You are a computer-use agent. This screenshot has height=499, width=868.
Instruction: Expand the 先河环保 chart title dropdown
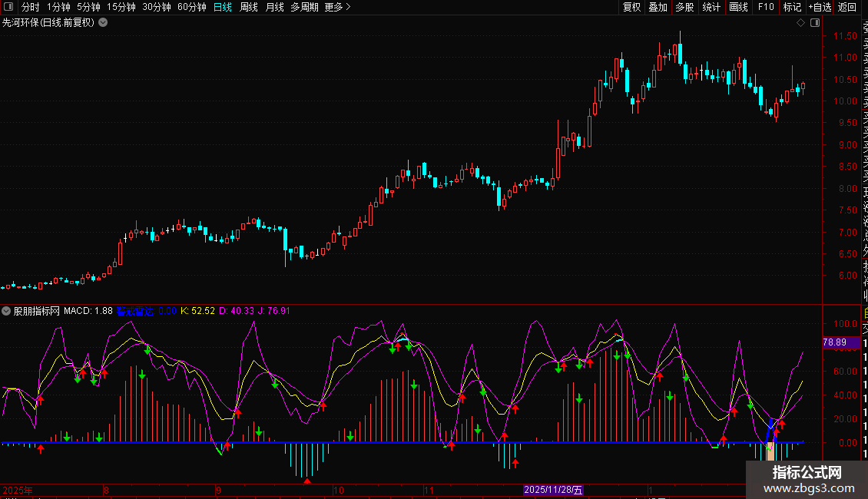[103, 22]
